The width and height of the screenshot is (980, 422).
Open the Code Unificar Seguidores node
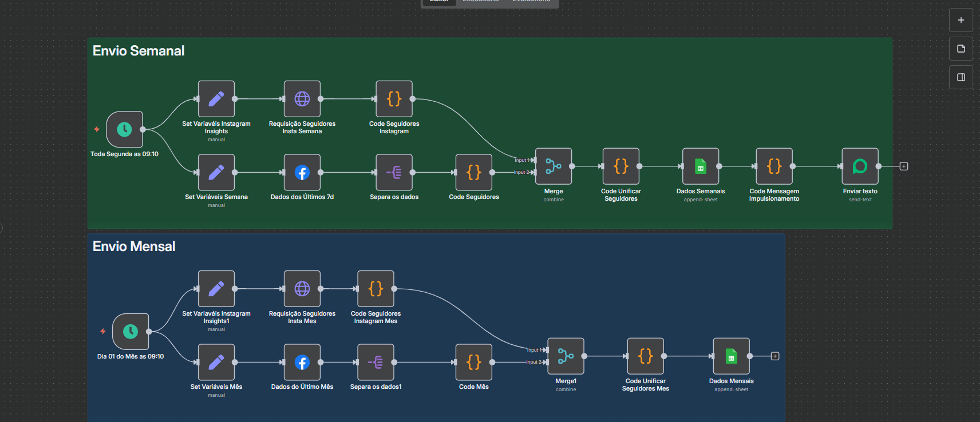point(621,166)
